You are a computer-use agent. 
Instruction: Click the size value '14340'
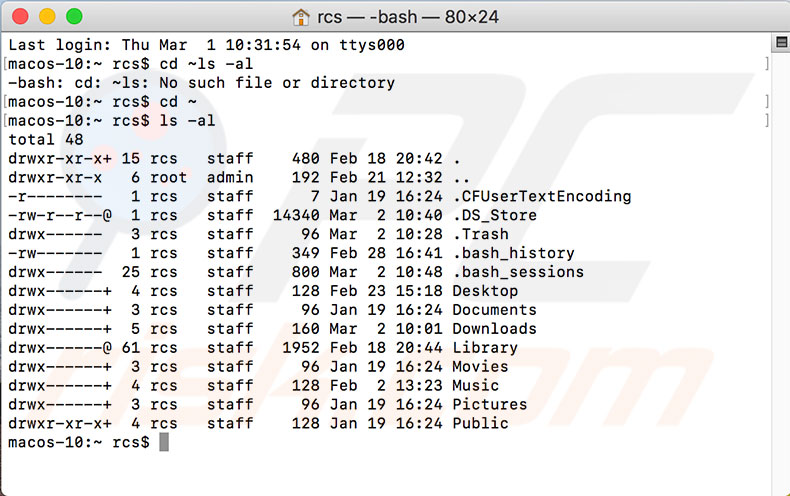[x=296, y=215]
